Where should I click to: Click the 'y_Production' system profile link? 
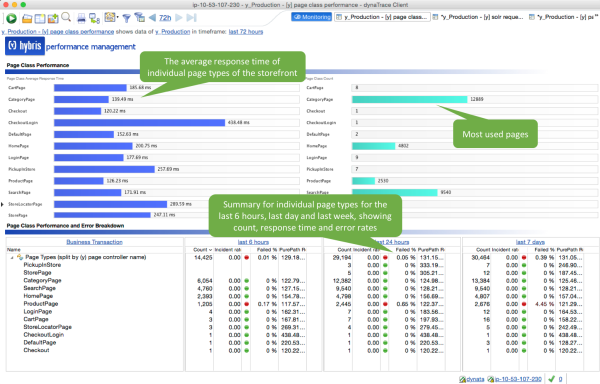click(173, 32)
